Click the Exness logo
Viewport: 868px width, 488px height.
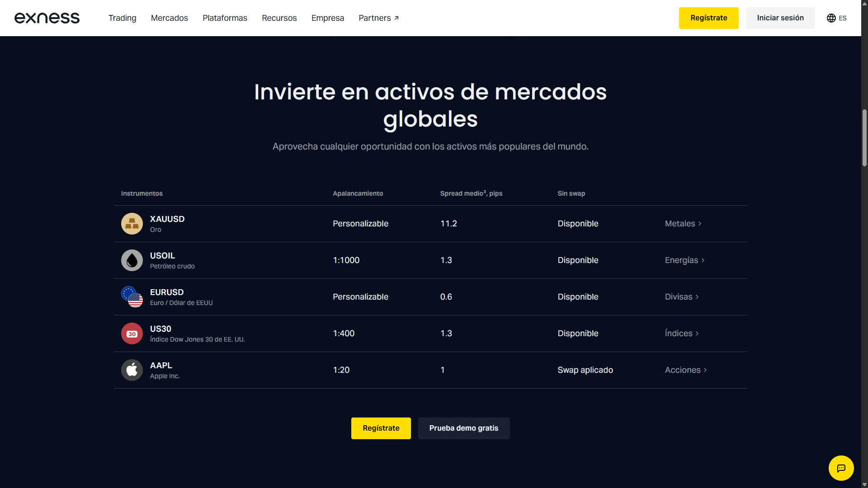tap(47, 18)
